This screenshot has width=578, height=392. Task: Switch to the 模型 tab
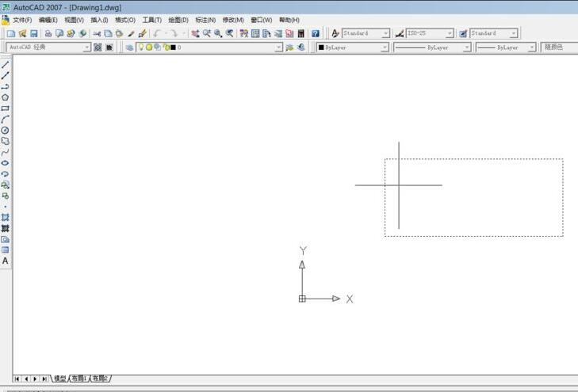click(x=60, y=379)
